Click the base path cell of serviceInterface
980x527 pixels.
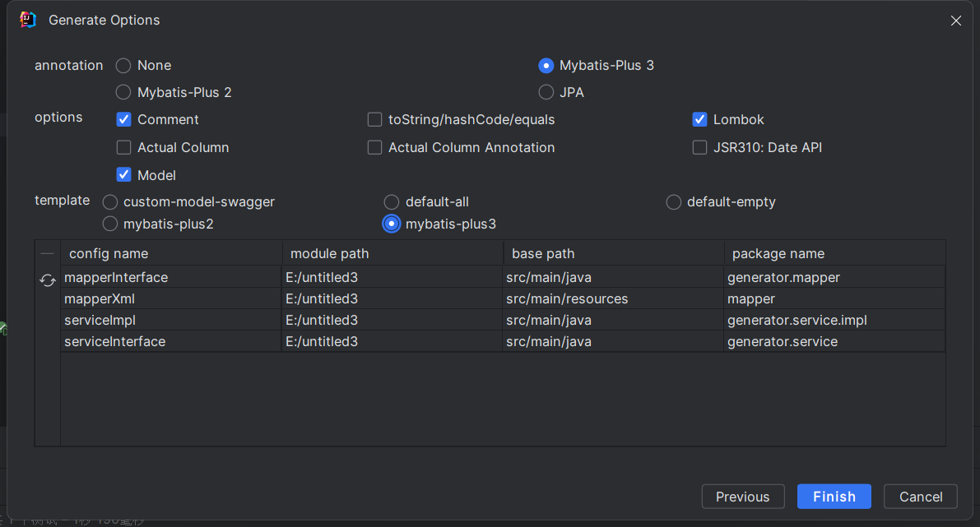click(614, 341)
